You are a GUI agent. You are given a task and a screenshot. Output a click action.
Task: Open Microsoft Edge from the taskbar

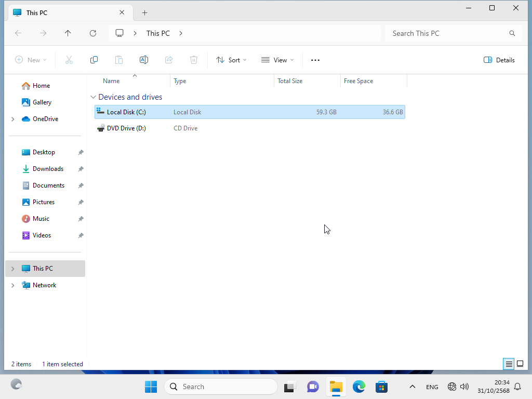359,387
